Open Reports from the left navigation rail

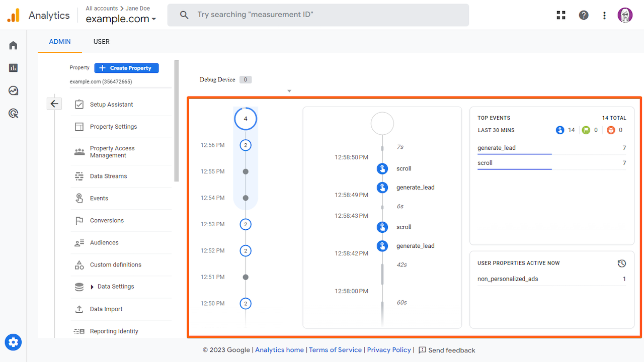coord(13,67)
